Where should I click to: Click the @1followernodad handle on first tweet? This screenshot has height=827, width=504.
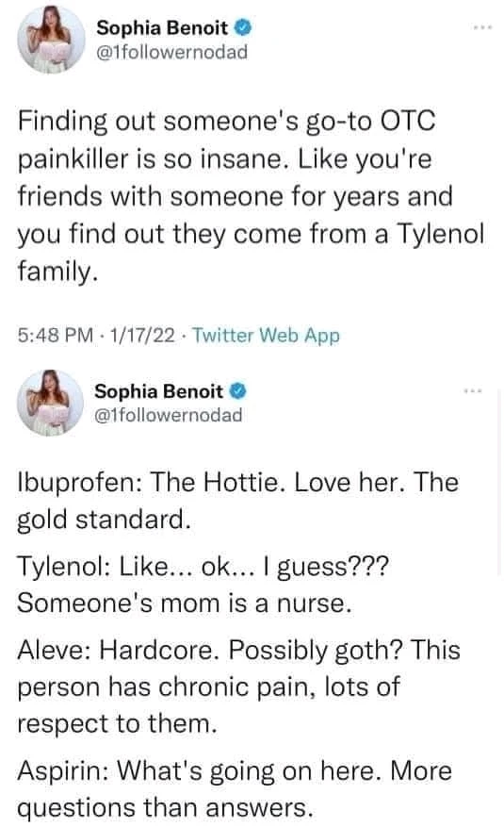pos(171,52)
